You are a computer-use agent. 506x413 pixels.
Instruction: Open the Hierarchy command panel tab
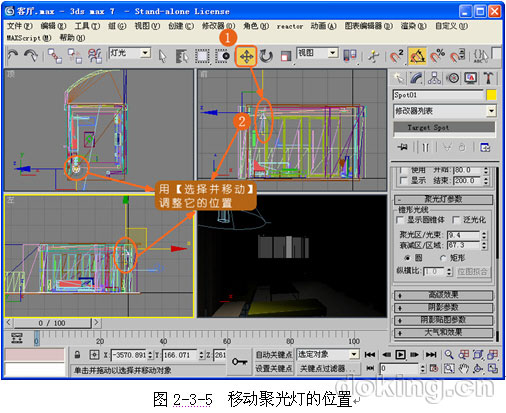[434, 78]
